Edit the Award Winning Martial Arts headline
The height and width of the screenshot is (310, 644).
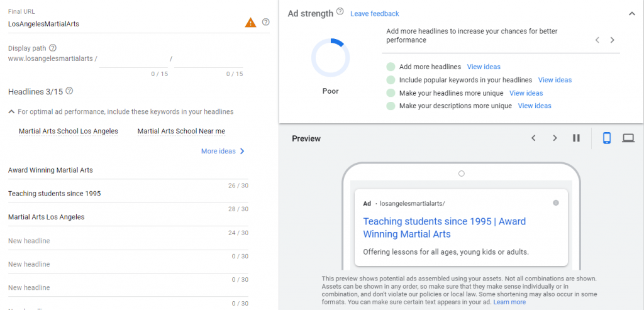[x=128, y=170]
